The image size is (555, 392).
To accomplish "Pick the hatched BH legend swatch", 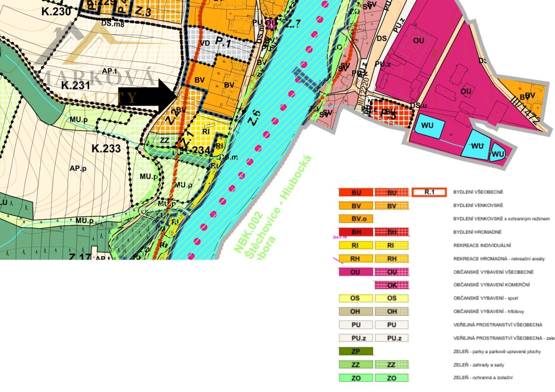I will click(392, 232).
